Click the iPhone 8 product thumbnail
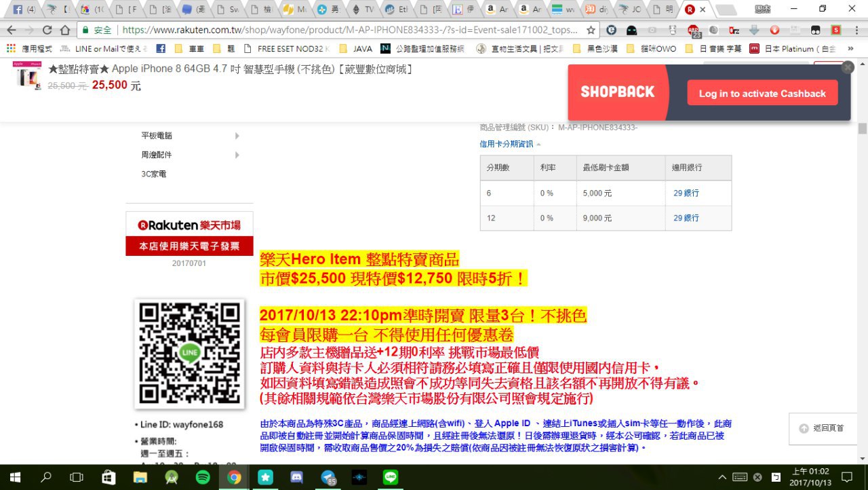 28,76
